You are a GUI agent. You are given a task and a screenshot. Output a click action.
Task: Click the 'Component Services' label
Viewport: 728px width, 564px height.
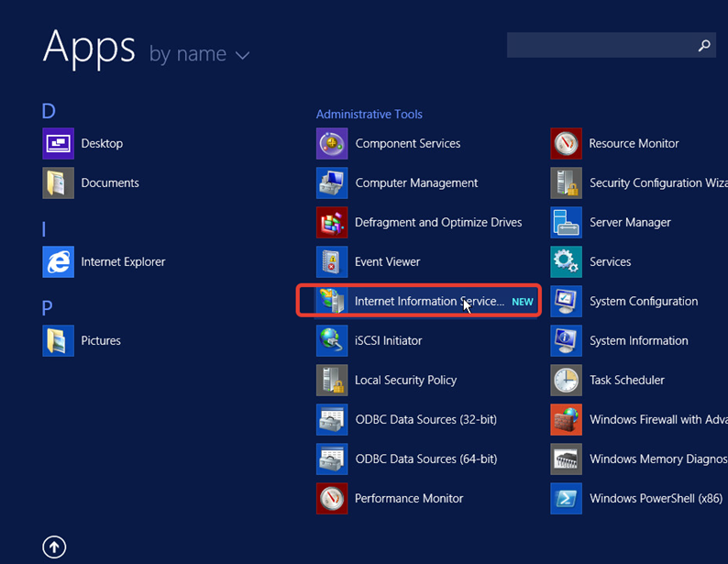pyautogui.click(x=408, y=143)
